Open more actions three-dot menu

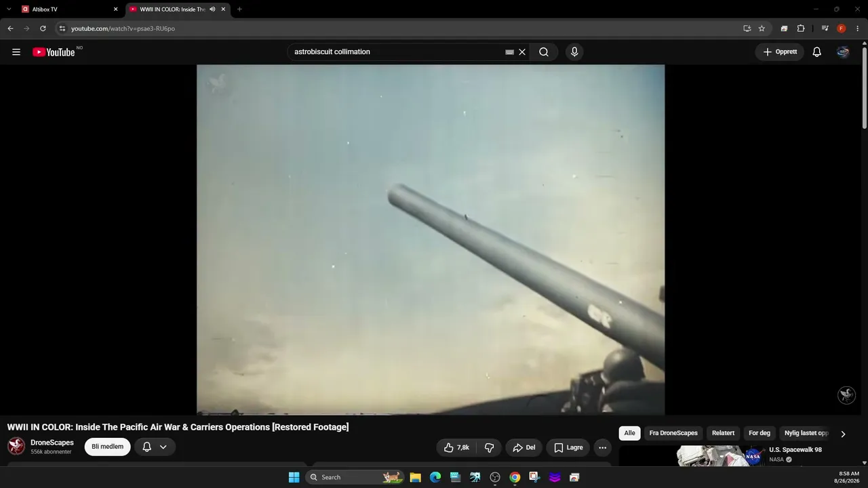[x=602, y=447]
